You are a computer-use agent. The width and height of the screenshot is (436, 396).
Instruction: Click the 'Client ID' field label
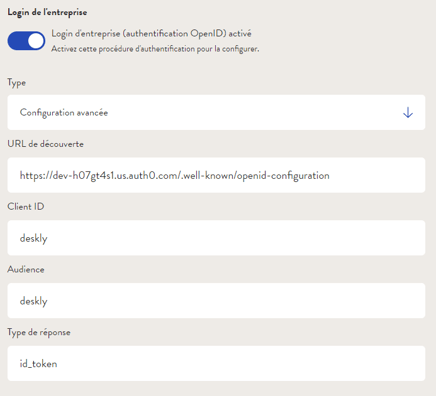[26, 207]
